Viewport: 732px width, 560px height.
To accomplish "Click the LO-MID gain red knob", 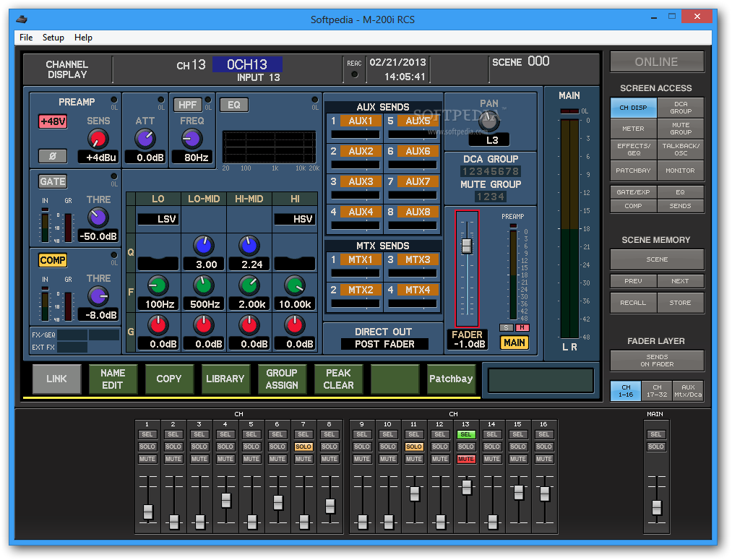I will point(204,325).
